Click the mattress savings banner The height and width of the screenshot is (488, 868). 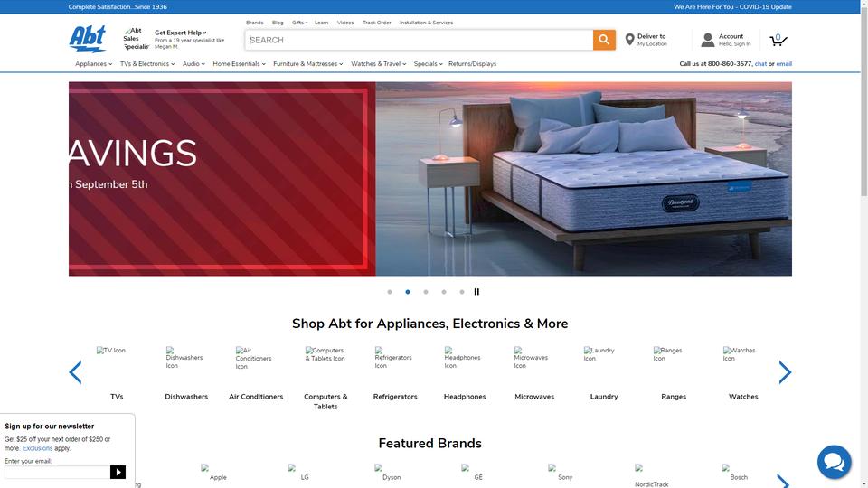(x=430, y=179)
